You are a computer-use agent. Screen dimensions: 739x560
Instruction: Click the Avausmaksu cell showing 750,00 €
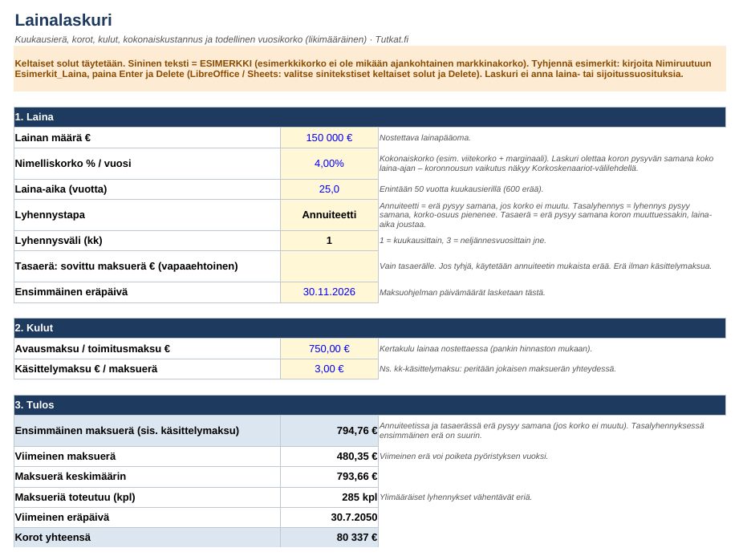coord(329,349)
